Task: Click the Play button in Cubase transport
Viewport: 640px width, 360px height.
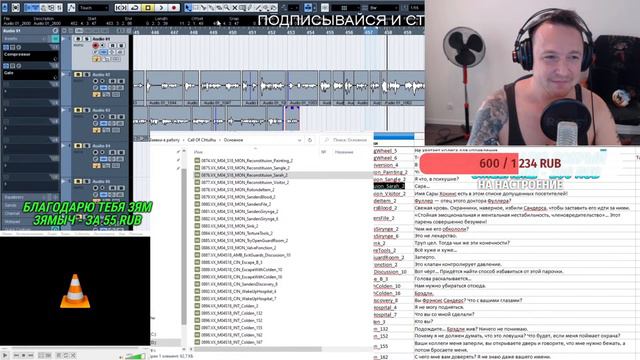Action: (x=161, y=7)
